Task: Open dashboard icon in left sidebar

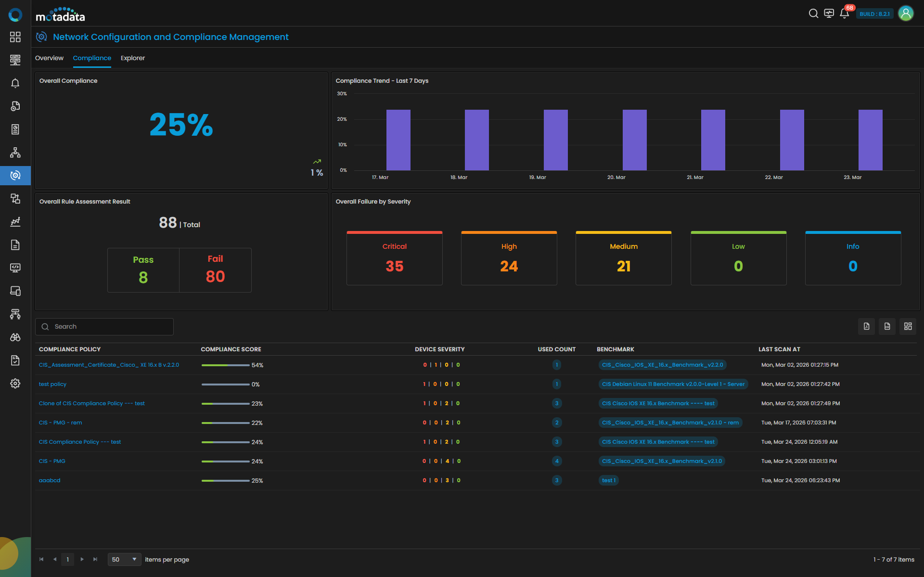Action: (15, 37)
